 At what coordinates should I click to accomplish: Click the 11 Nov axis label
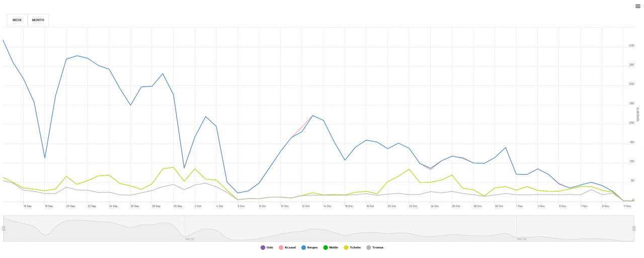(x=627, y=206)
